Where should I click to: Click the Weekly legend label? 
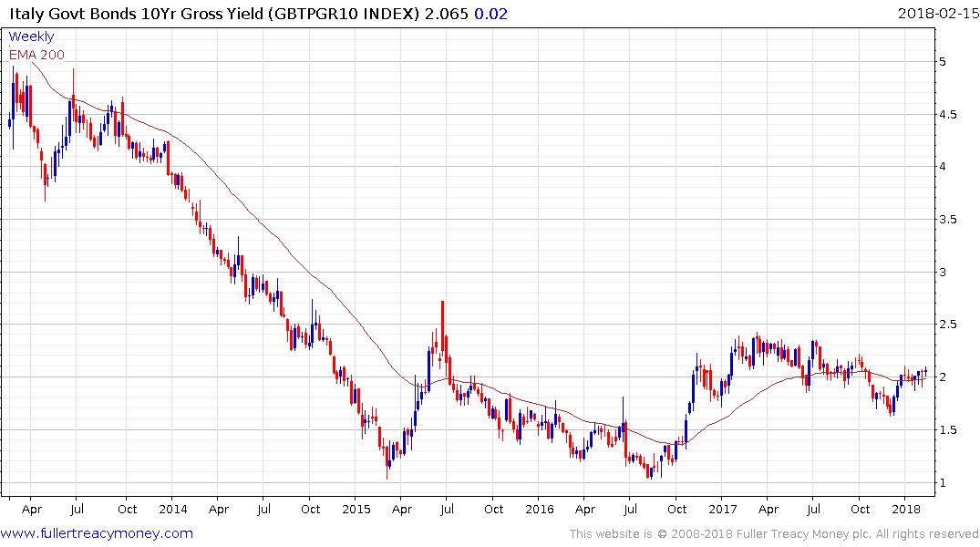tap(31, 36)
